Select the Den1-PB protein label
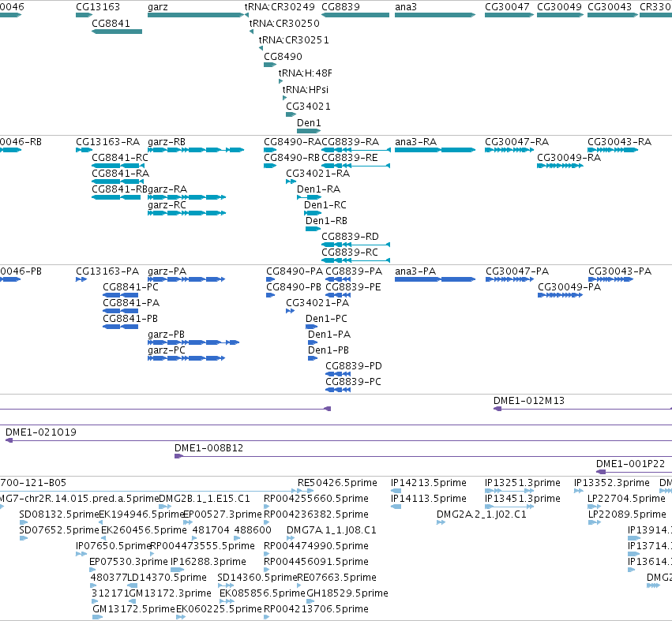The width and height of the screenshot is (672, 621). pos(328,350)
